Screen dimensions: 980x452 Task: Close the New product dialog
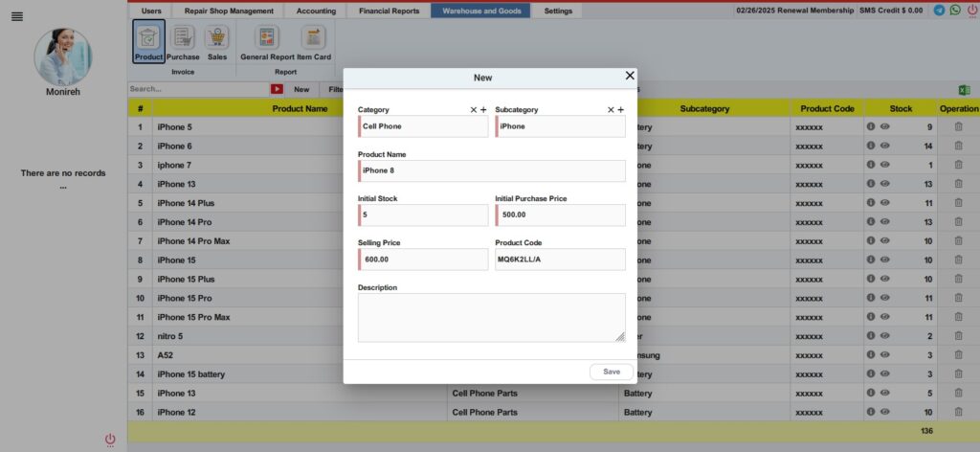[630, 75]
